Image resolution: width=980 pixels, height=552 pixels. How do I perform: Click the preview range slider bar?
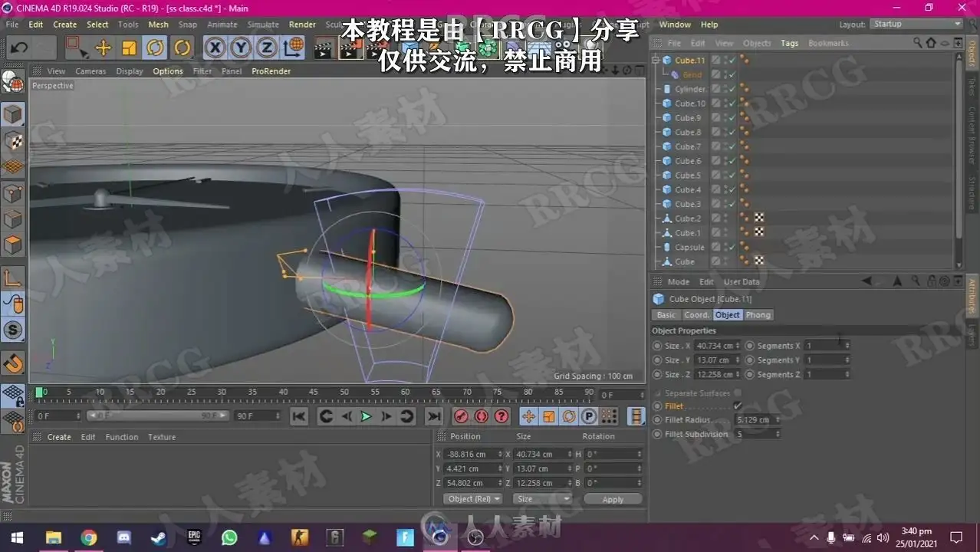[157, 416]
